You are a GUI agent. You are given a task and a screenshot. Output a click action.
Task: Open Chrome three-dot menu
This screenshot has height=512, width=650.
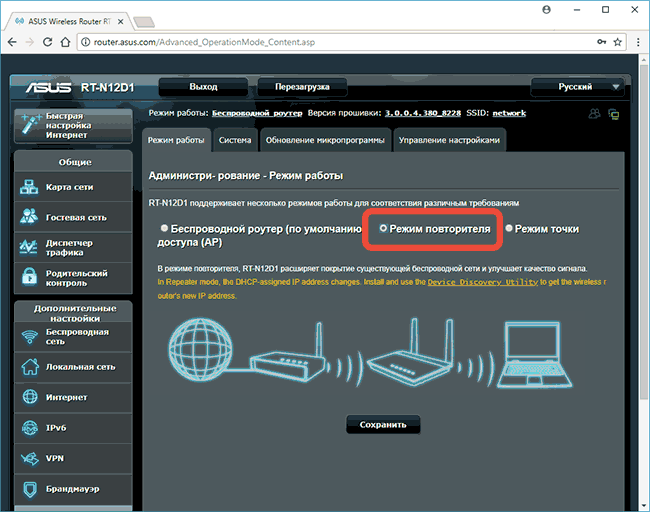click(638, 42)
